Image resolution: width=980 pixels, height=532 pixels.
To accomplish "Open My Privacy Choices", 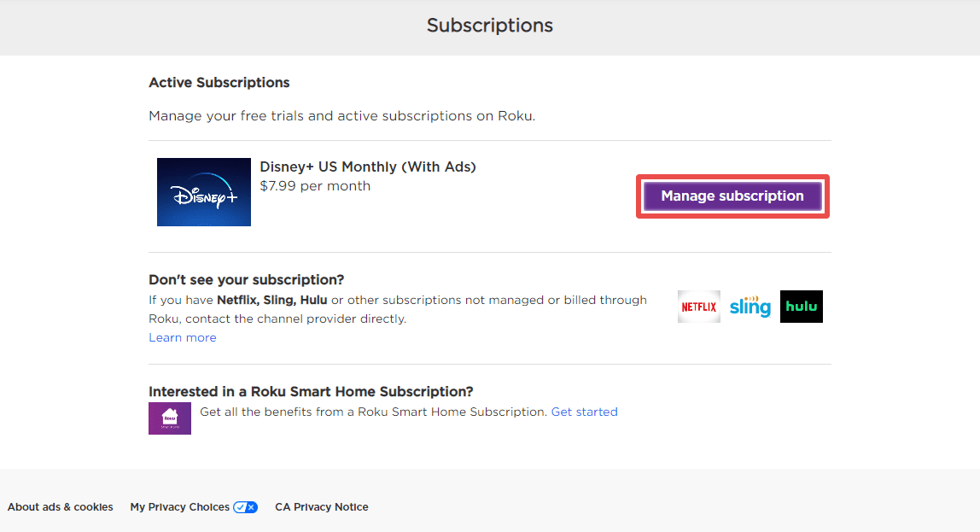I will coord(176,506).
